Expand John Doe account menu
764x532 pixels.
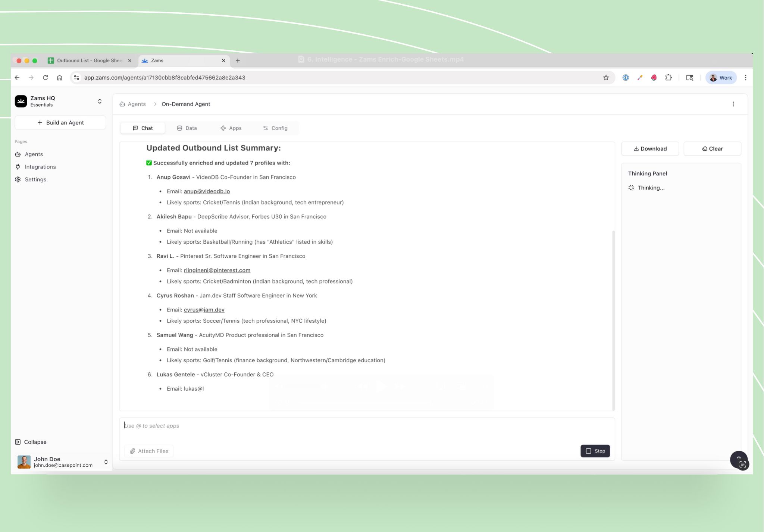pos(106,462)
